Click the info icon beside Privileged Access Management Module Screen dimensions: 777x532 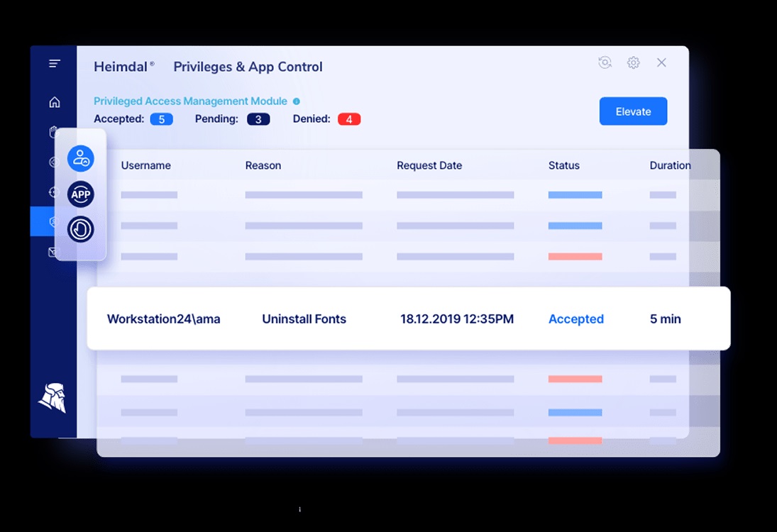coord(297,101)
